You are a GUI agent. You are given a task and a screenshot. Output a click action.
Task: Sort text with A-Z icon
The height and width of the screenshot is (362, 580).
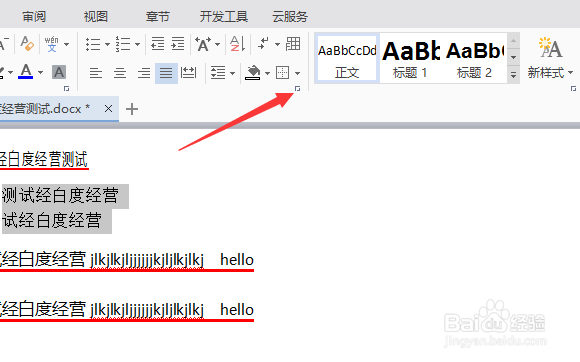click(237, 44)
